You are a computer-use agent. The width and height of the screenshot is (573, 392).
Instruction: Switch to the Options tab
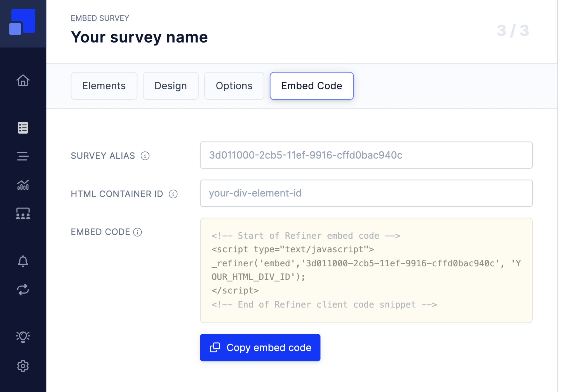(x=234, y=86)
